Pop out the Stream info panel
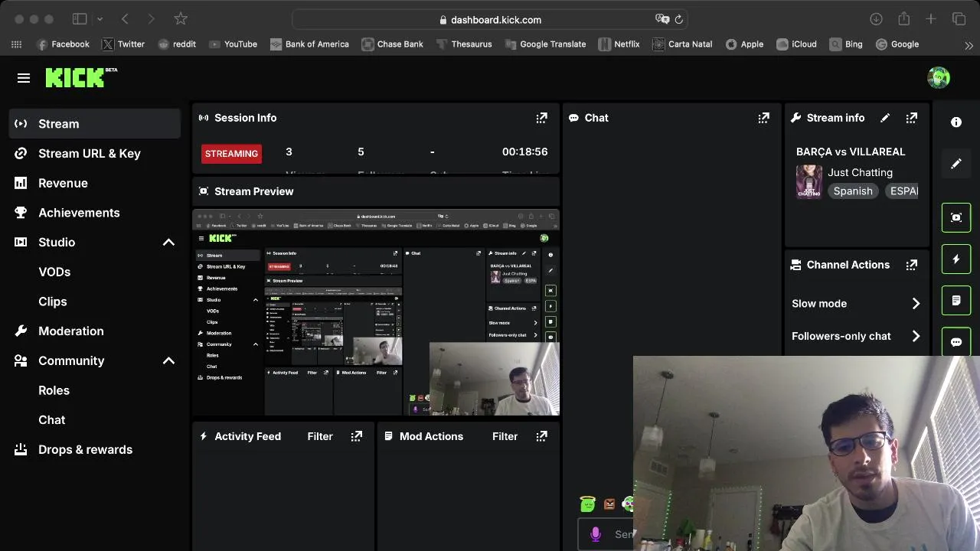The width and height of the screenshot is (980, 551). 911,118
